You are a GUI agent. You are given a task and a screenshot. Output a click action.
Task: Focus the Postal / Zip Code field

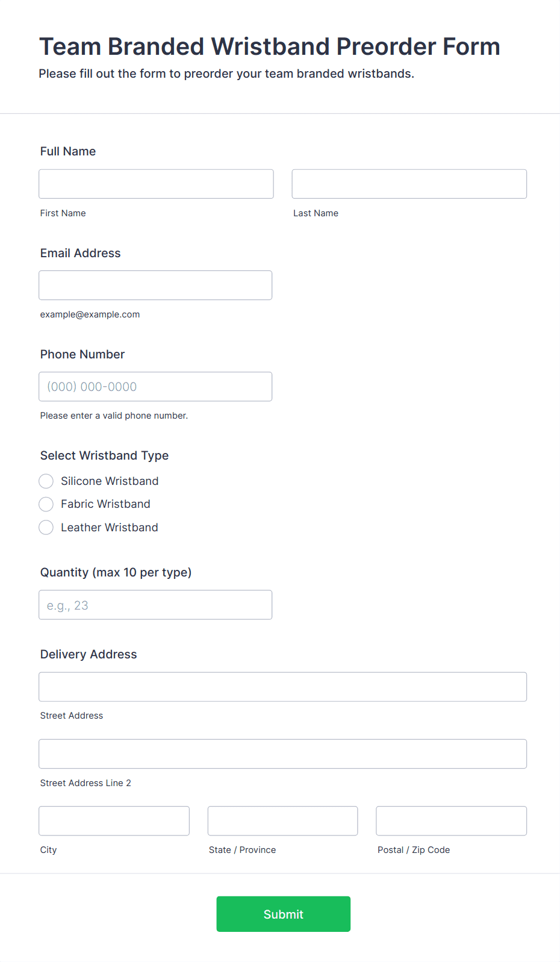tap(451, 821)
